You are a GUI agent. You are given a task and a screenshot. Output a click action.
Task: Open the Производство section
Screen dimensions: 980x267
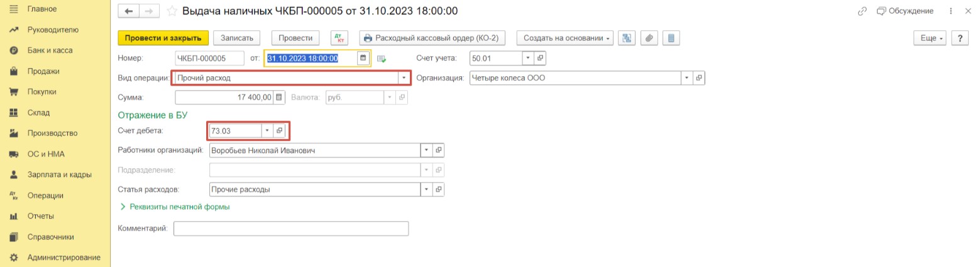[52, 133]
